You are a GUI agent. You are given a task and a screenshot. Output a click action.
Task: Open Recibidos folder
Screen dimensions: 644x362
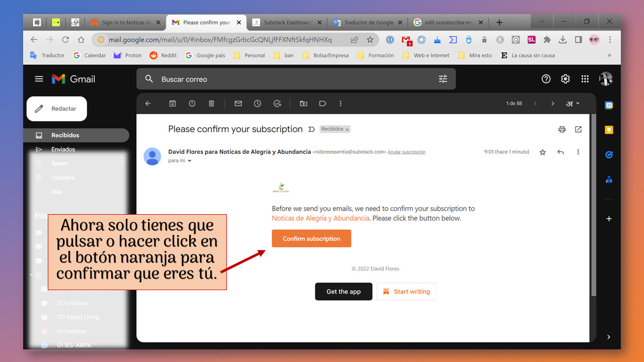(x=76, y=135)
